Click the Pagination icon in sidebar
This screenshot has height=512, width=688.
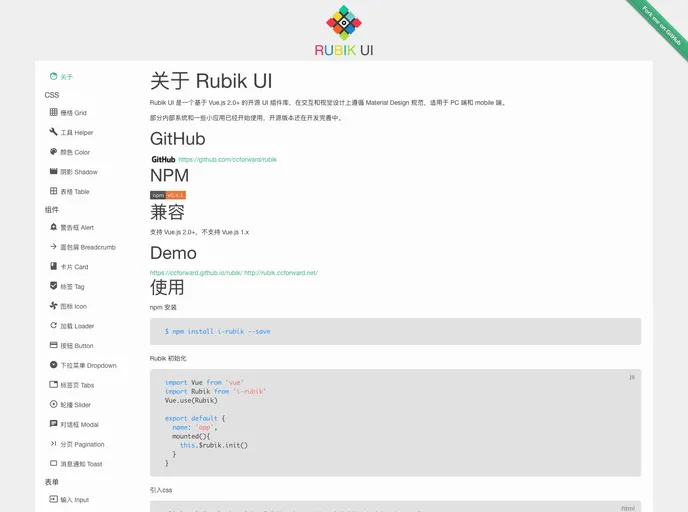point(54,444)
